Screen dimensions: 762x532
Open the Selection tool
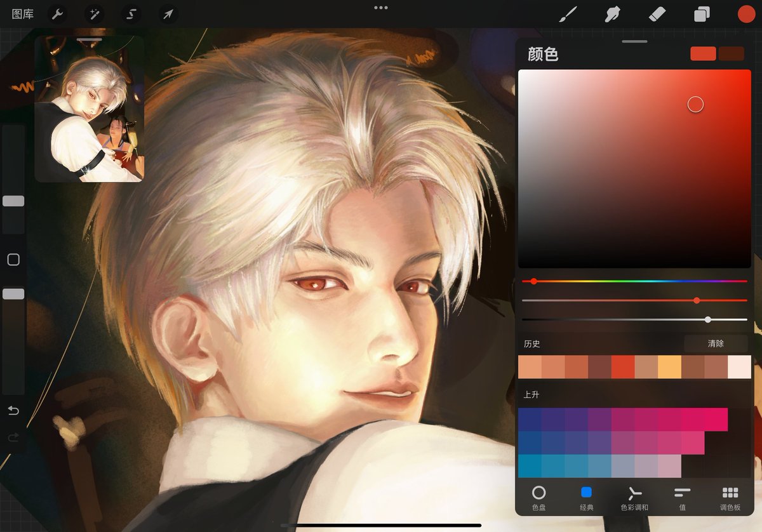coord(131,13)
